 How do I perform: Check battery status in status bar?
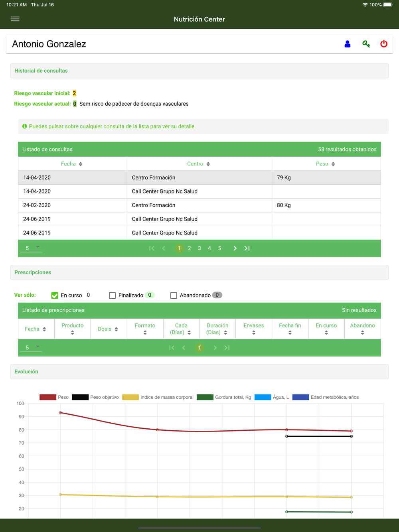pyautogui.click(x=388, y=5)
